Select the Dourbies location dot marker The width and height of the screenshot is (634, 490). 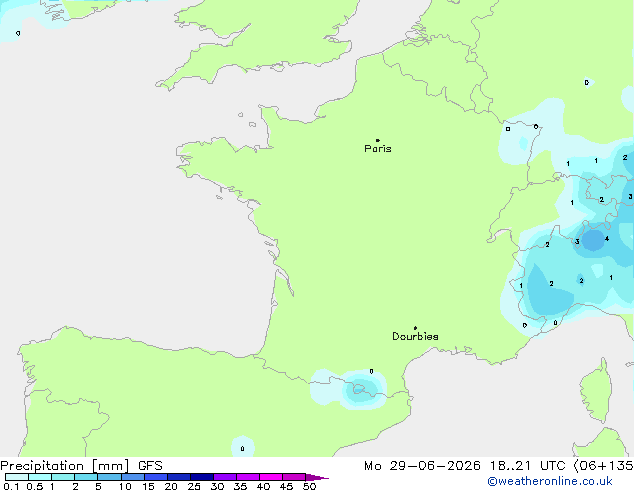415,328
